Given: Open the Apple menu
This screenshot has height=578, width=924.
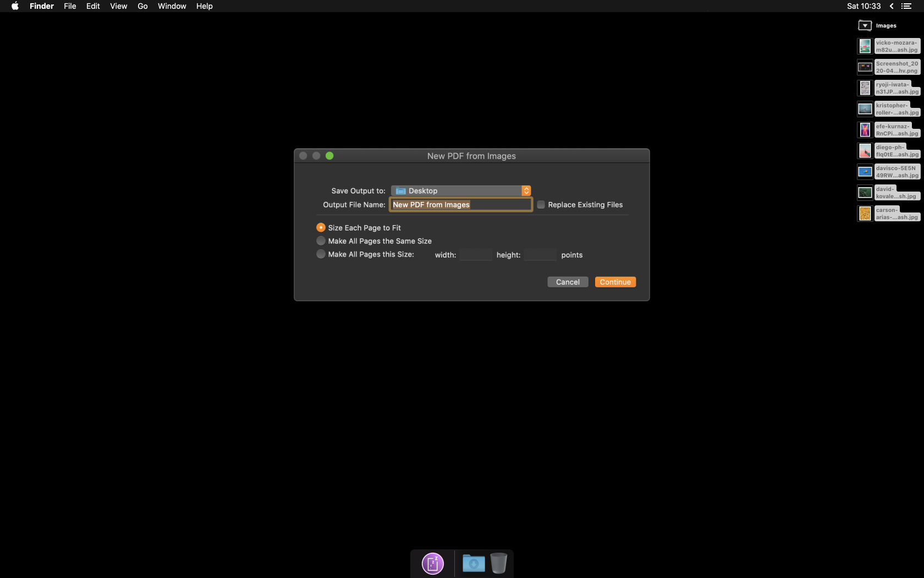Looking at the screenshot, I should point(15,6).
